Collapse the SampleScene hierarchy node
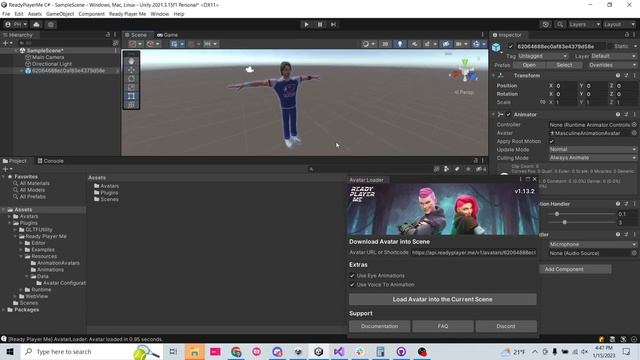The width and height of the screenshot is (640, 360). tap(16, 51)
